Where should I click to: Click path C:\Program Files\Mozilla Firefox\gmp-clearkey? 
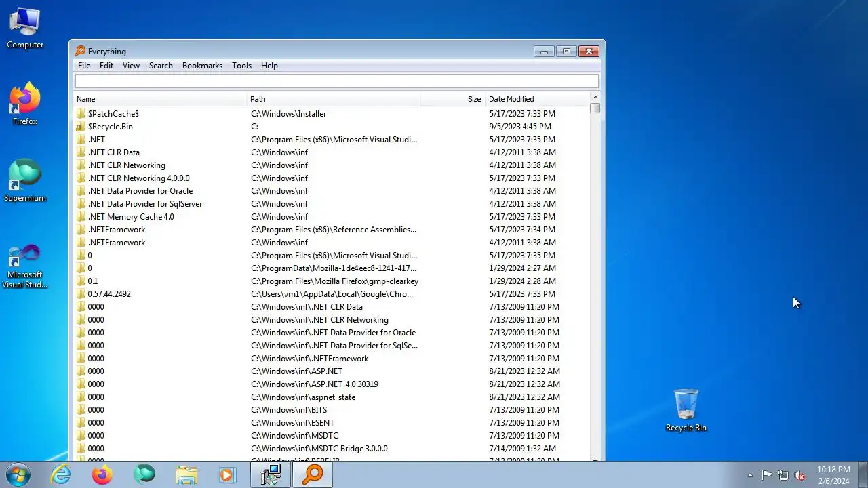tap(334, 281)
